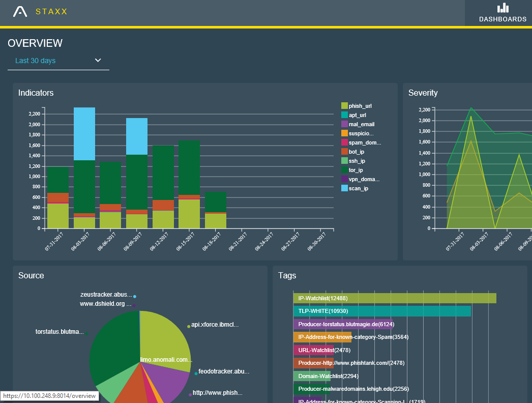Click the URL-Watchlist(2478) tag bar
Screen dimensions: 532x403
pos(313,350)
